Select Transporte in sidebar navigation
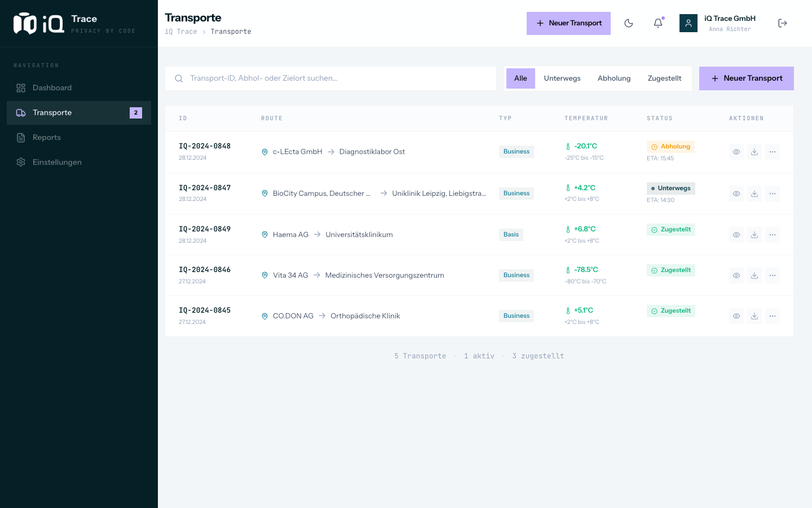 pyautogui.click(x=79, y=112)
